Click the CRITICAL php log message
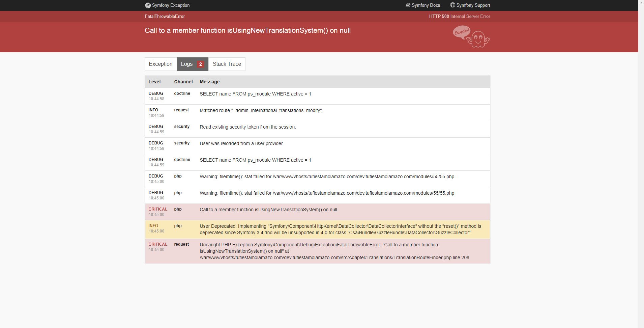 268,210
